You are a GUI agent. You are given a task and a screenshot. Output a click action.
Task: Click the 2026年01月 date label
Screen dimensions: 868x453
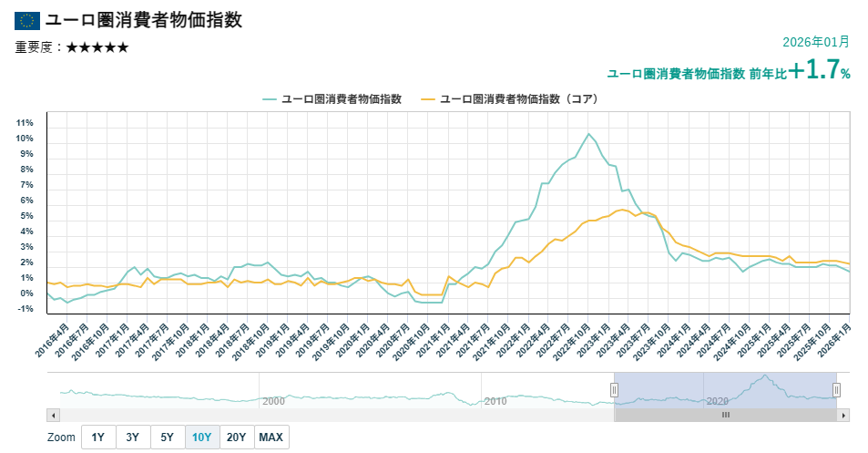click(x=816, y=42)
